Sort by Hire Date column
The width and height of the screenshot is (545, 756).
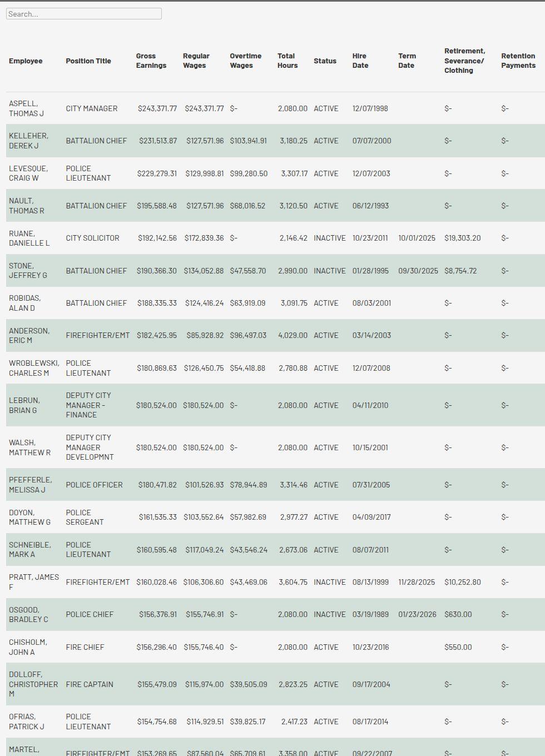coord(360,61)
